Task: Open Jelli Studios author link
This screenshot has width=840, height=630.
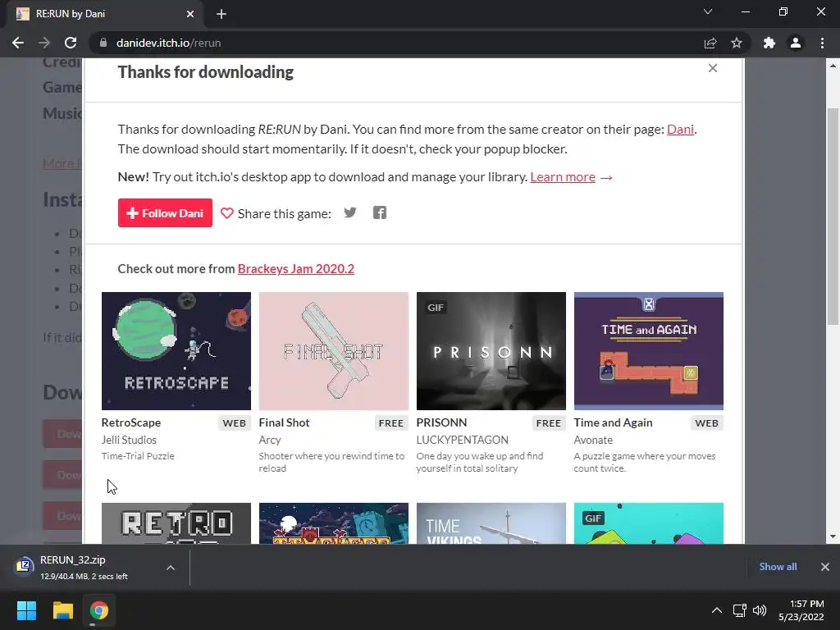Action: [129, 440]
